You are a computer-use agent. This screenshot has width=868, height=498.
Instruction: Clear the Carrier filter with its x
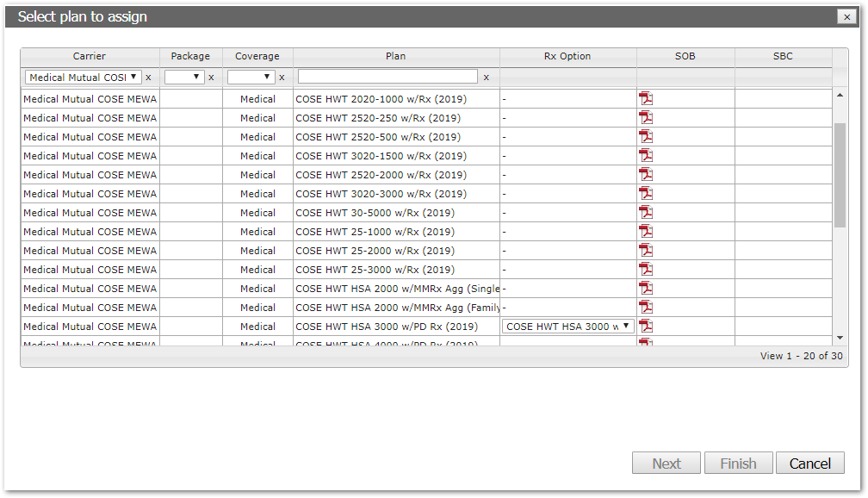[148, 78]
